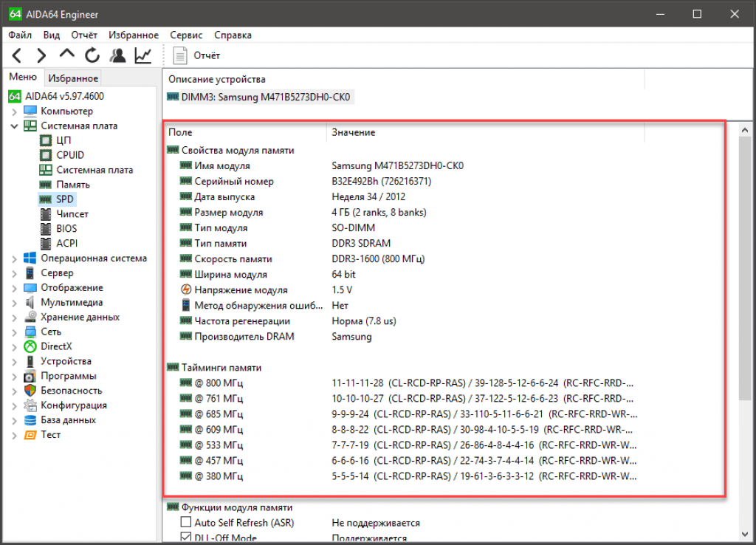Click the Безопасность shield icon
This screenshot has height=545, width=756.
click(30, 390)
